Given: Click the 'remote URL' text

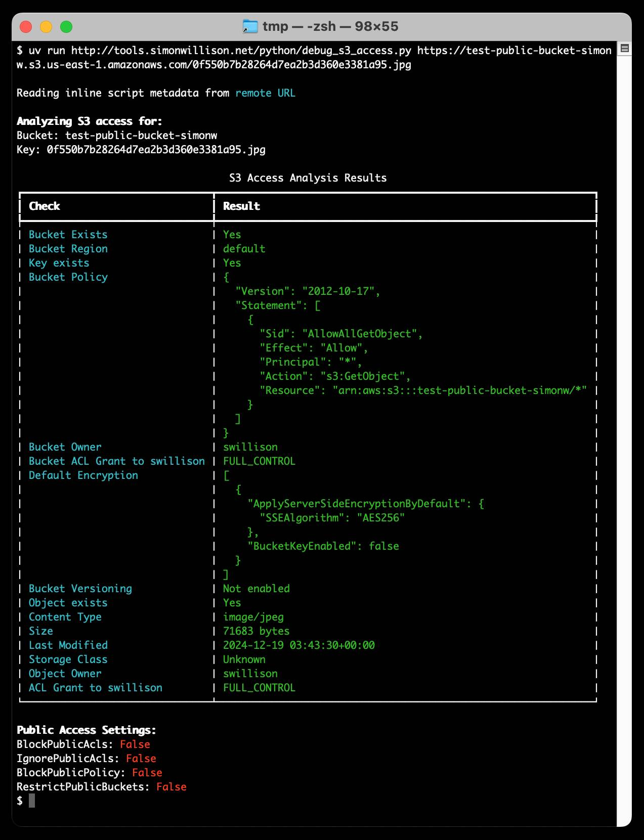Looking at the screenshot, I should [265, 93].
